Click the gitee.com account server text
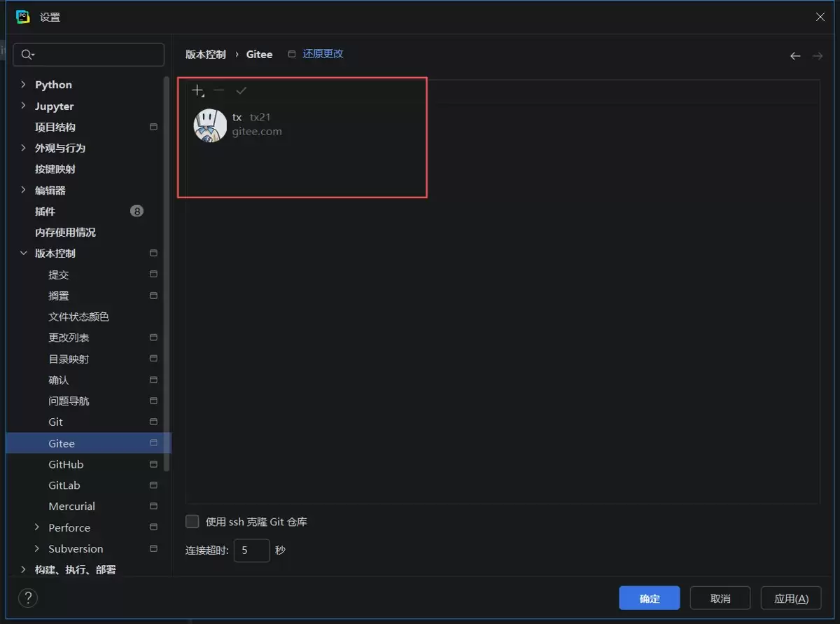Image resolution: width=840 pixels, height=624 pixels. point(257,132)
